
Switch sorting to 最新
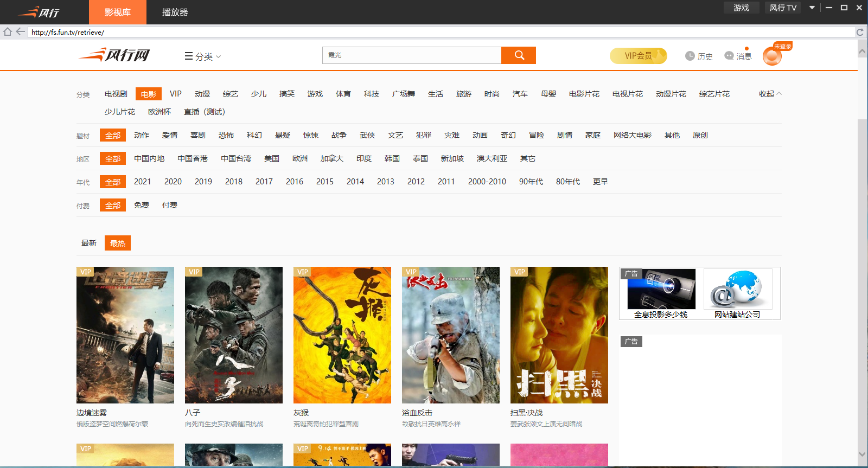click(89, 243)
